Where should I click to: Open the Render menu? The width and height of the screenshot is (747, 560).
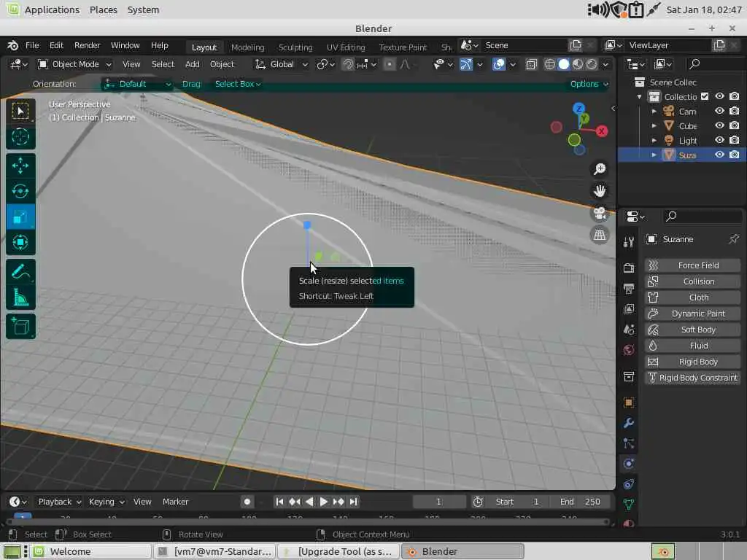(88, 45)
